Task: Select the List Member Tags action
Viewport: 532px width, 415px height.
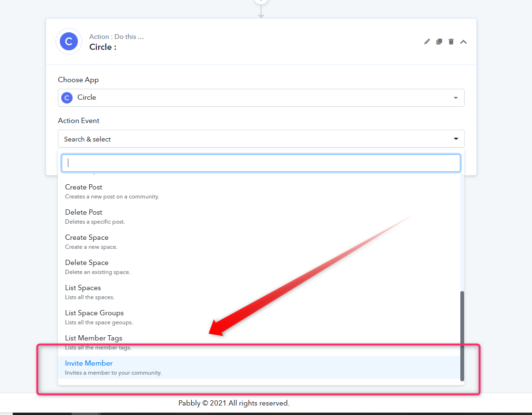Action: [259, 342]
